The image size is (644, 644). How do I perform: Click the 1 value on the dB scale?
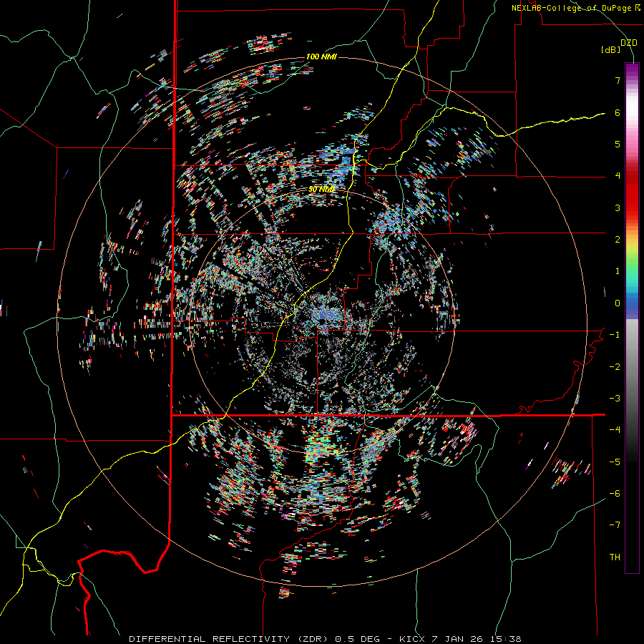(x=618, y=271)
